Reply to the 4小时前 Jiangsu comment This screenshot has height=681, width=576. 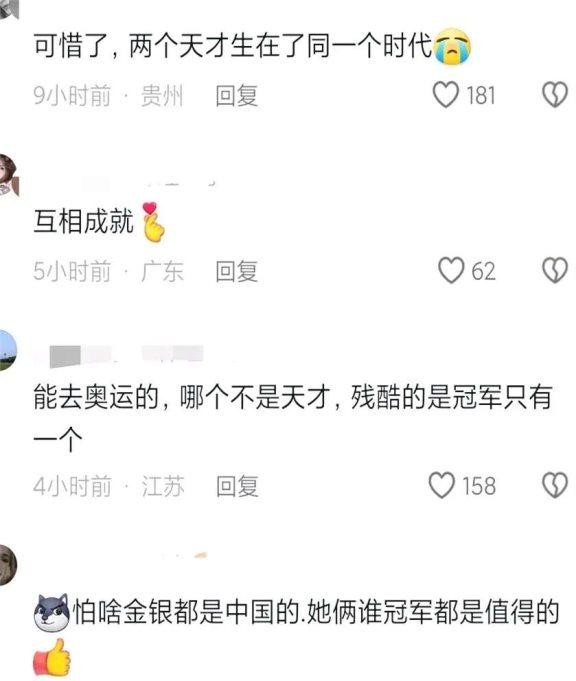[237, 486]
